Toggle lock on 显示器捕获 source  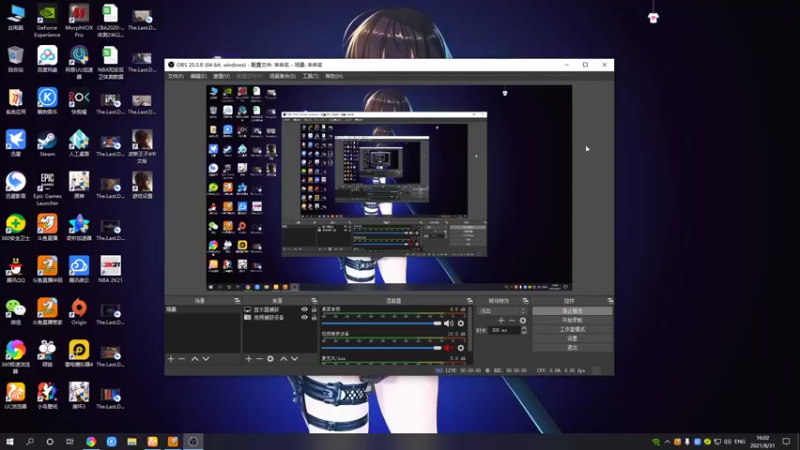click(314, 309)
